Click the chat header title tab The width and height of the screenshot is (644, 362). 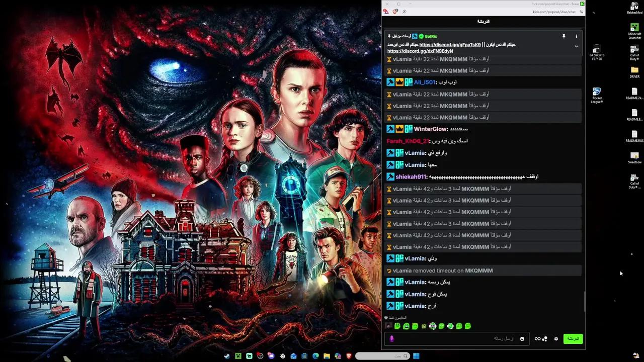tap(483, 22)
